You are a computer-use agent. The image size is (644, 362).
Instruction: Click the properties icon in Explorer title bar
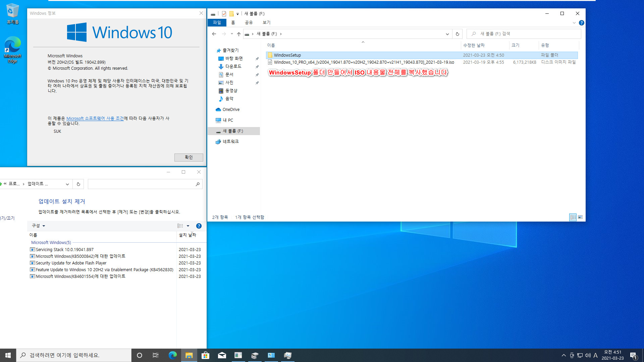pos(224,14)
